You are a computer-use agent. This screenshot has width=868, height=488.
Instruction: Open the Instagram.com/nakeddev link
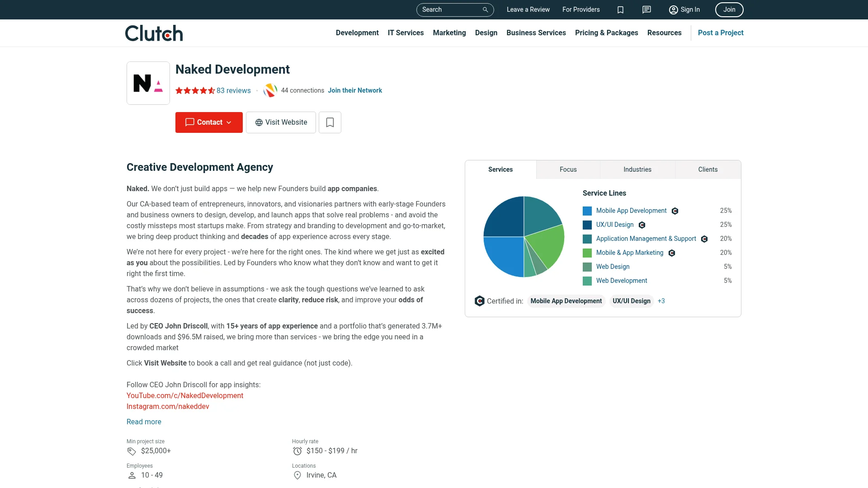point(168,406)
